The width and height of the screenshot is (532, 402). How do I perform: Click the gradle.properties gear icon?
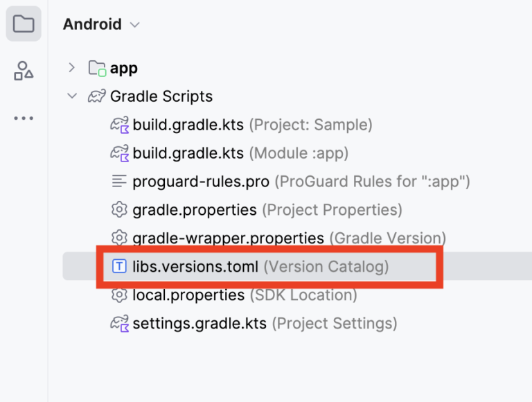(x=120, y=209)
